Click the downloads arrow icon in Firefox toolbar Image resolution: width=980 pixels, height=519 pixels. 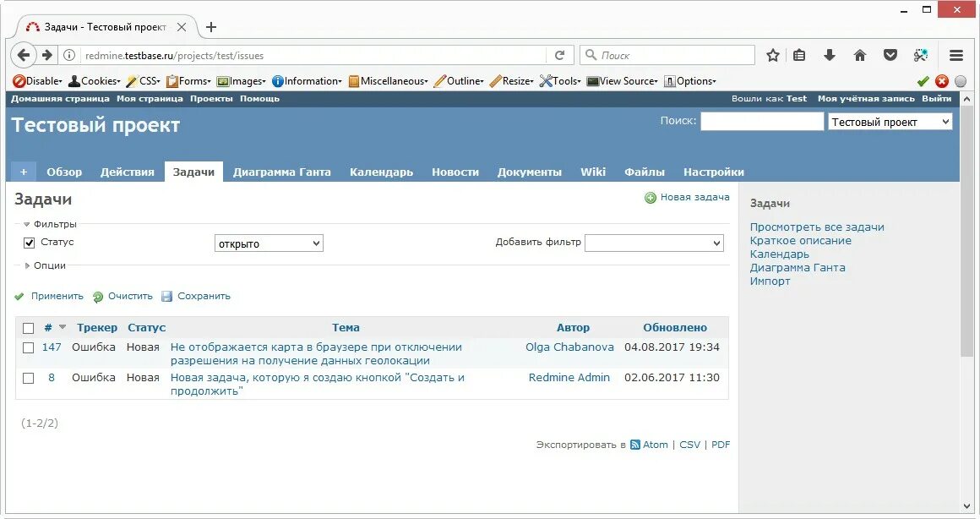829,54
